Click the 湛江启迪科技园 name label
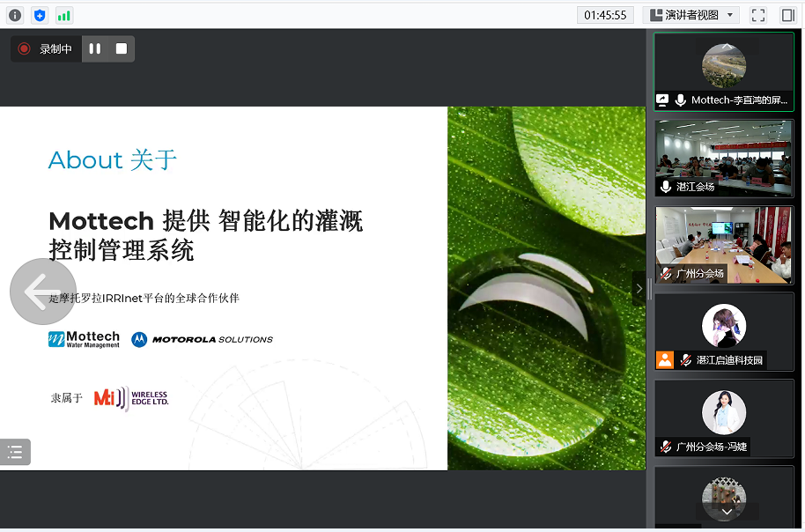805x532 pixels. coord(729,360)
